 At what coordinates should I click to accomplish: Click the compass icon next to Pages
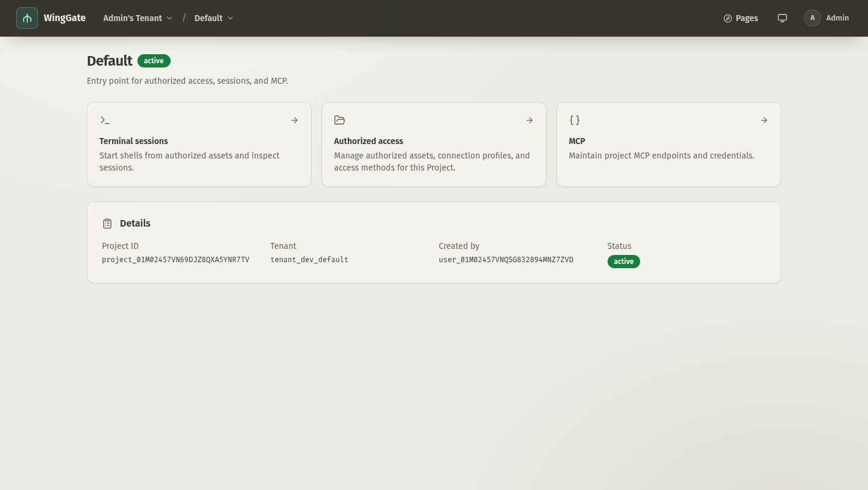pos(728,19)
